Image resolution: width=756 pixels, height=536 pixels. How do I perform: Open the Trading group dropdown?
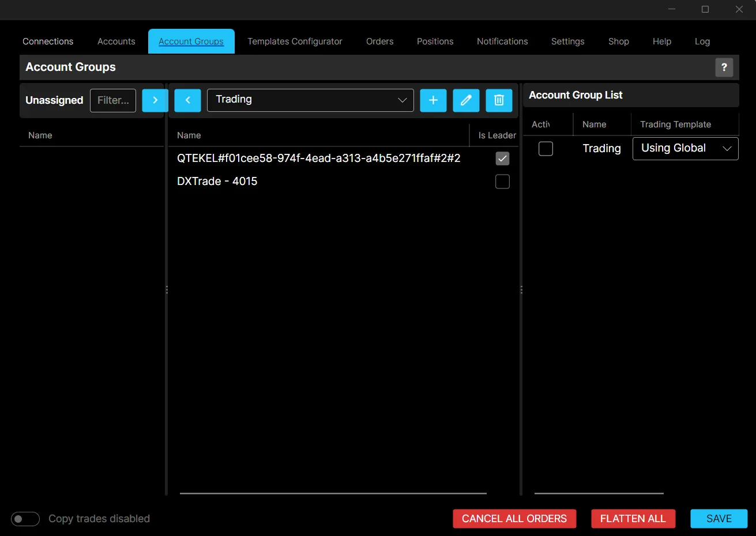(x=310, y=100)
